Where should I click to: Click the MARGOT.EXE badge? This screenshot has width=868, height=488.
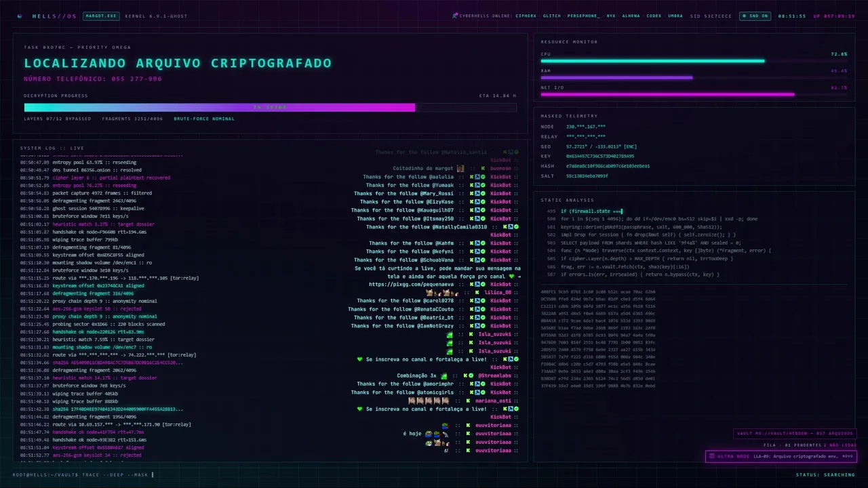pos(100,16)
